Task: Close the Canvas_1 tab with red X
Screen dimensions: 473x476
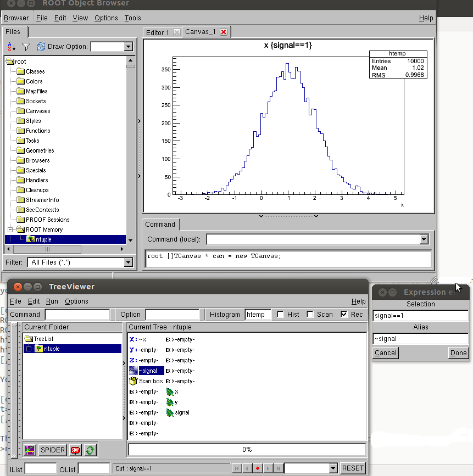Action: (224, 32)
